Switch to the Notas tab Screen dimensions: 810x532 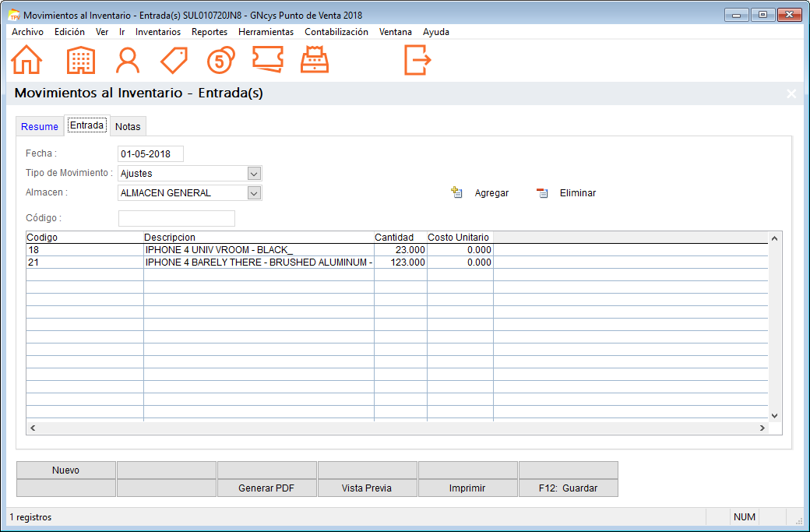pyautogui.click(x=128, y=126)
